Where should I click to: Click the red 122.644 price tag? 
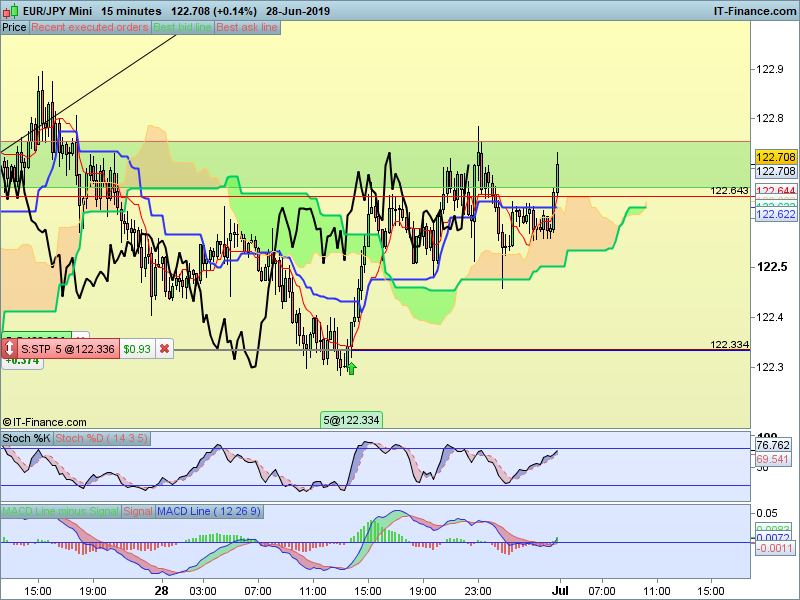(x=776, y=191)
